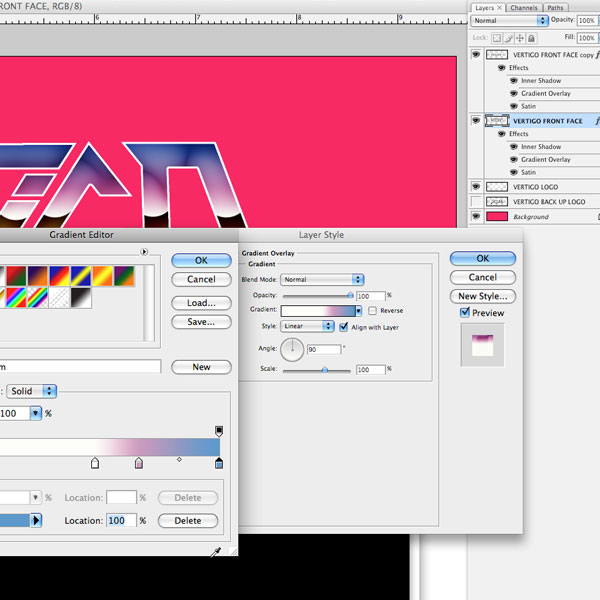This screenshot has width=600, height=600.
Task: Switch to the Channels tab
Action: [525, 7]
